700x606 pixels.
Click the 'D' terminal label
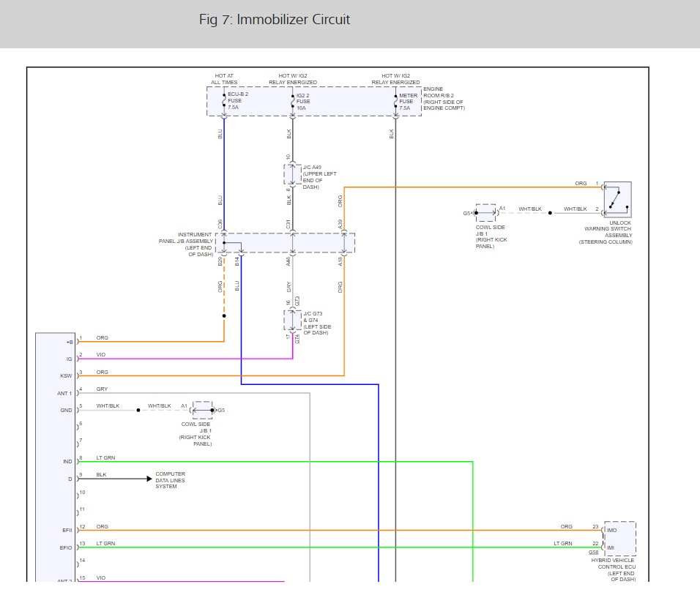point(70,479)
